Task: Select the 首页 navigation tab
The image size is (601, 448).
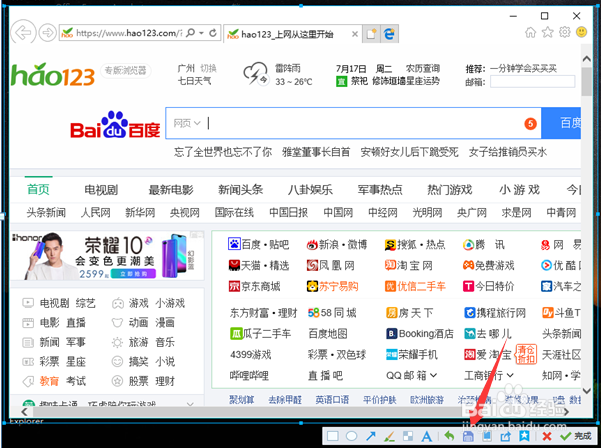Action: point(38,189)
